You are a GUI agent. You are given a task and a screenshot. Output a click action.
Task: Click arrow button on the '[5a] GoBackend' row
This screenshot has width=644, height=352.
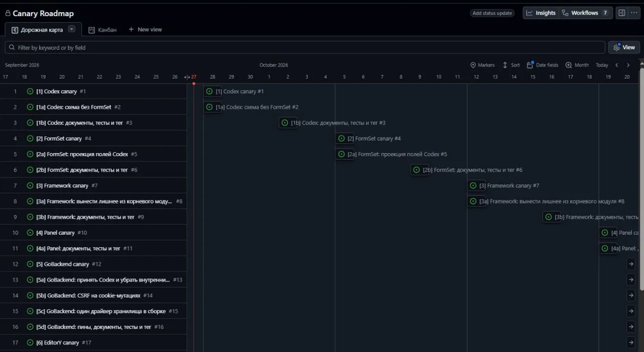[x=631, y=279]
